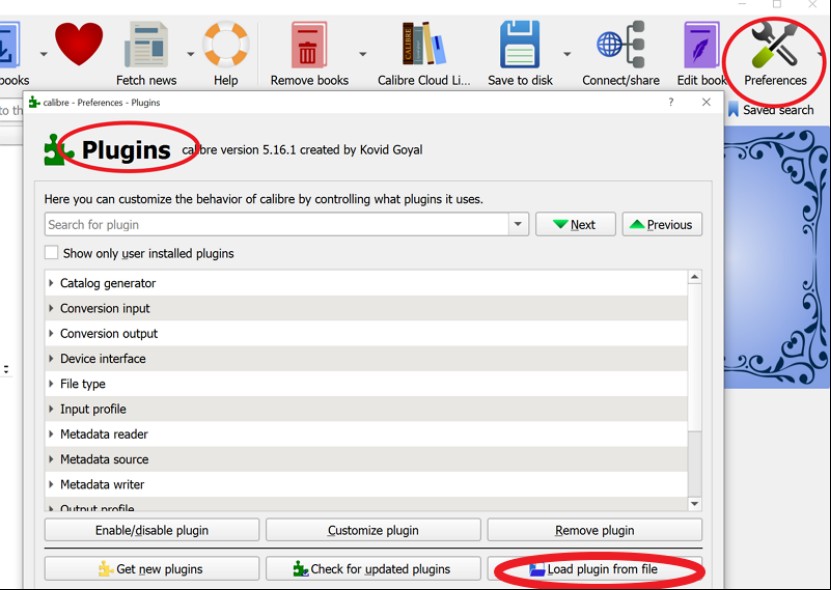Click the Search for plugin field
This screenshot has width=831, height=590.
point(277,224)
